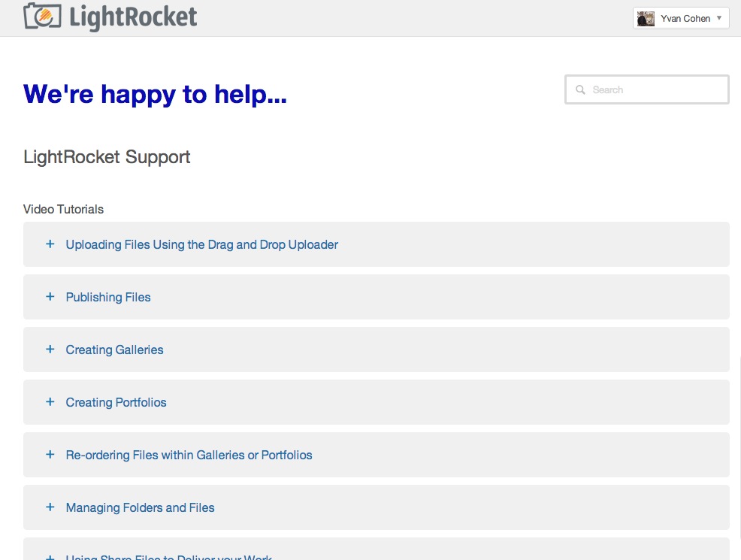Click the Yvan Cohen user name

pyautogui.click(x=685, y=19)
